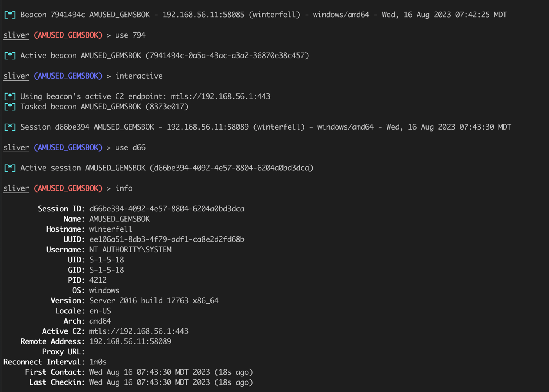Click the UUID value ee106a51-8db3-4f79-adf1-ca8e2d2fd68b
The height and width of the screenshot is (392, 549).
[x=167, y=239]
